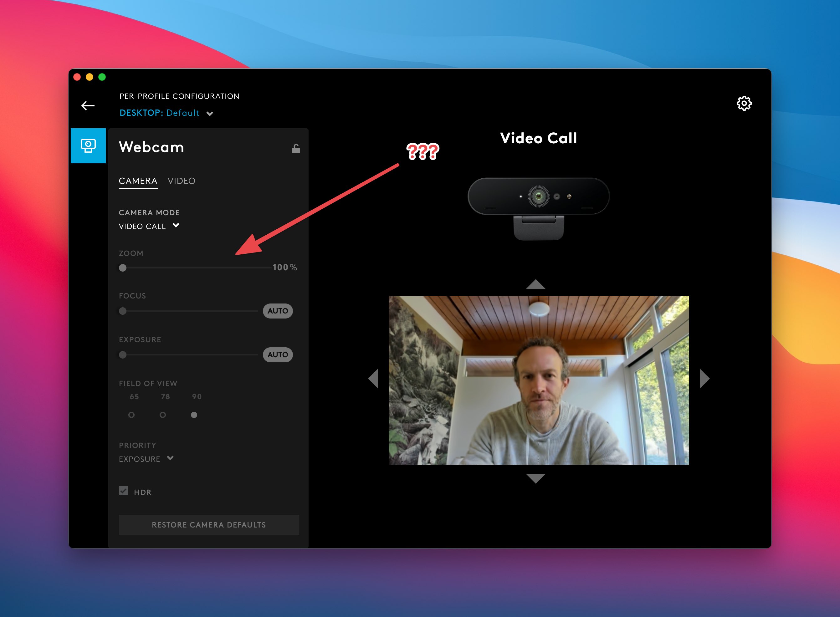Toggle the Focus AUTO button
840x617 pixels.
(278, 311)
